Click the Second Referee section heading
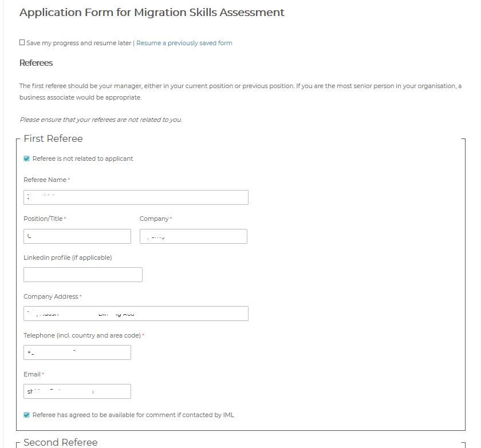Image resolution: width=481 pixels, height=448 pixels. [60, 442]
